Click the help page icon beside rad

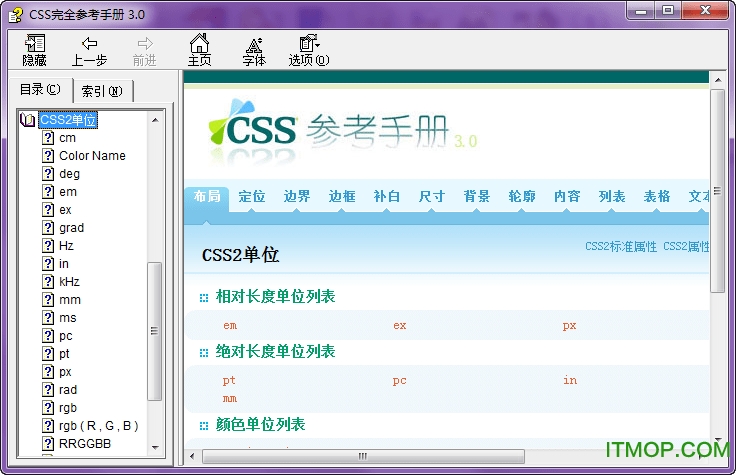coord(48,390)
